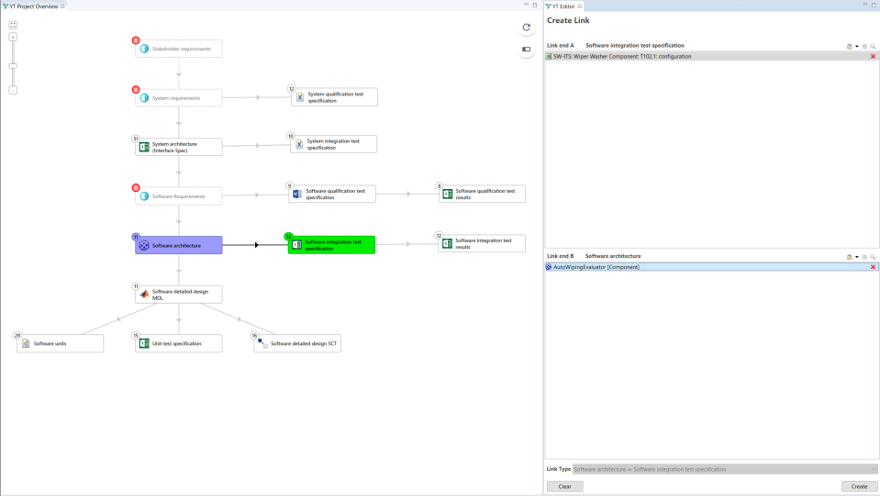
Task: Select the Software Requirements node icon
Action: pos(144,196)
